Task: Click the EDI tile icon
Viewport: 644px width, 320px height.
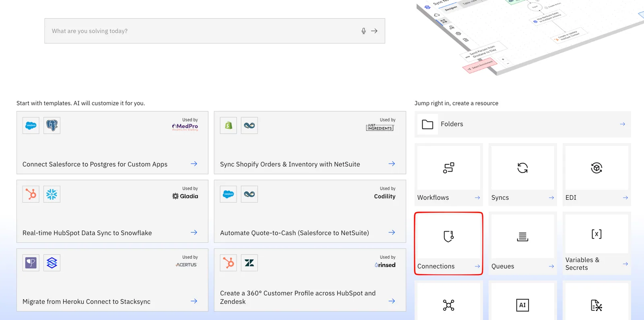Action: (x=597, y=168)
